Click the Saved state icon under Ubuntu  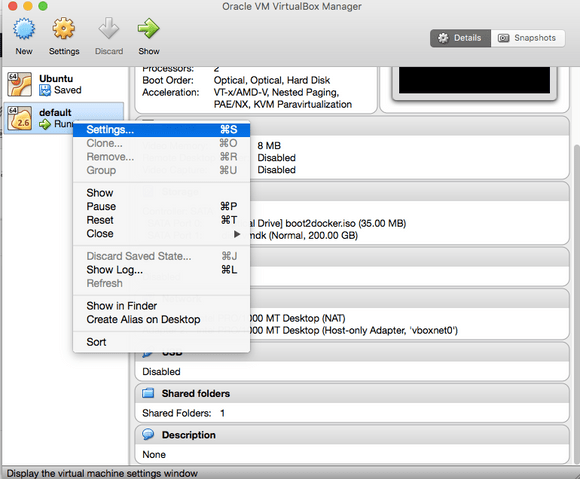[45, 90]
